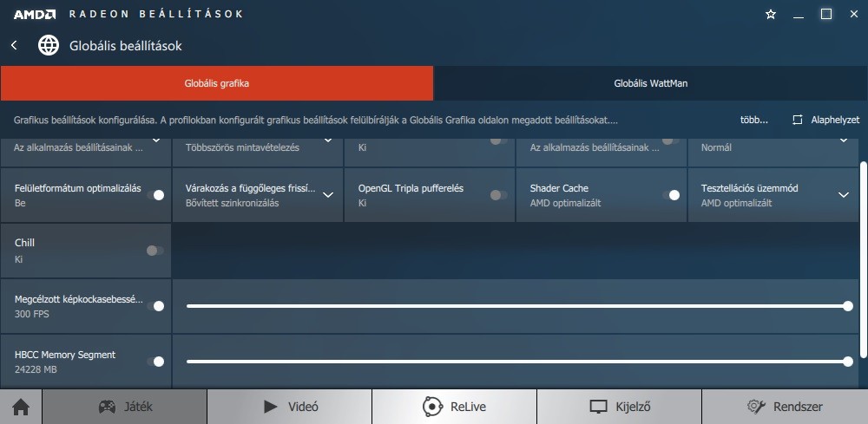Open the Normál setting dropdown
Viewport: 868px width, 424px height.
(x=844, y=141)
